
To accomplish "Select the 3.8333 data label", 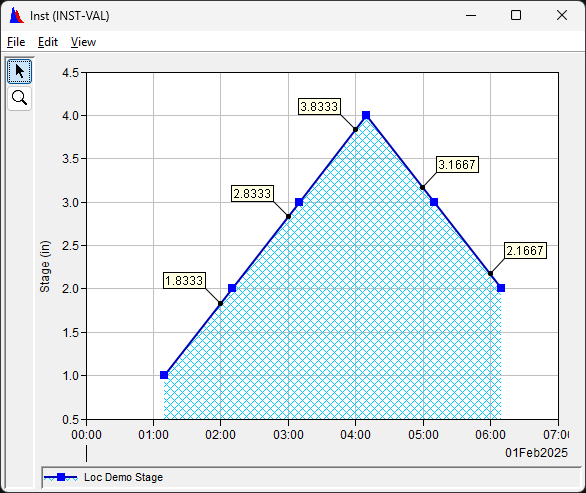I will [x=319, y=107].
